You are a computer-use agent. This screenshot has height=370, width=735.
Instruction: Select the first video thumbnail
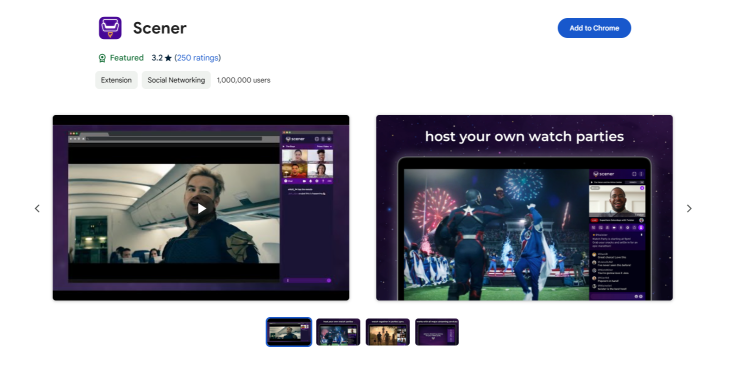tap(289, 332)
